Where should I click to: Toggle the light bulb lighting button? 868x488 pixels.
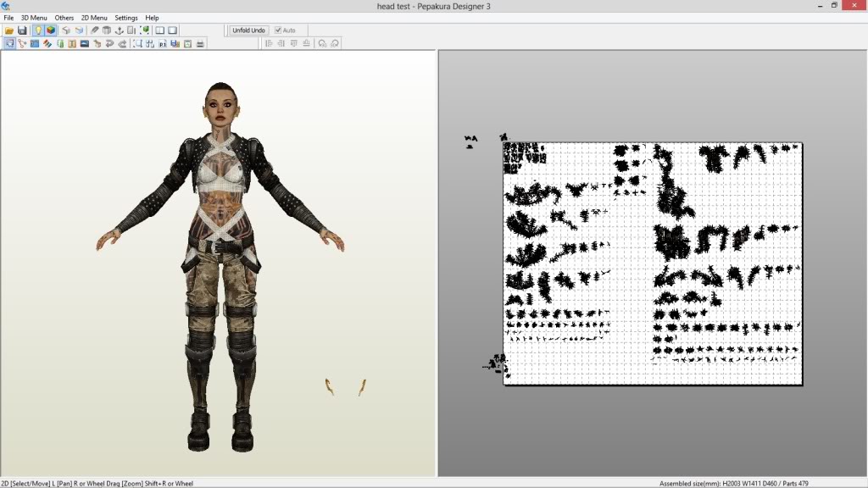[x=37, y=30]
